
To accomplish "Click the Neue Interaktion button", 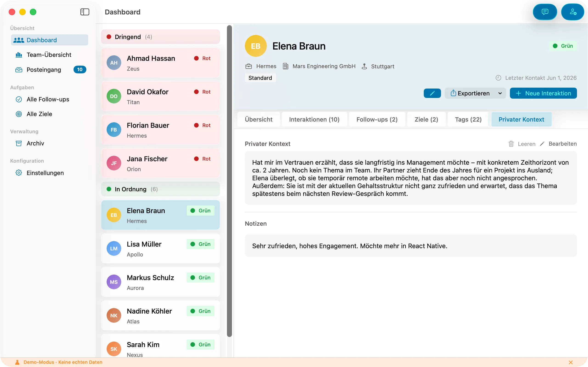I will point(543,93).
